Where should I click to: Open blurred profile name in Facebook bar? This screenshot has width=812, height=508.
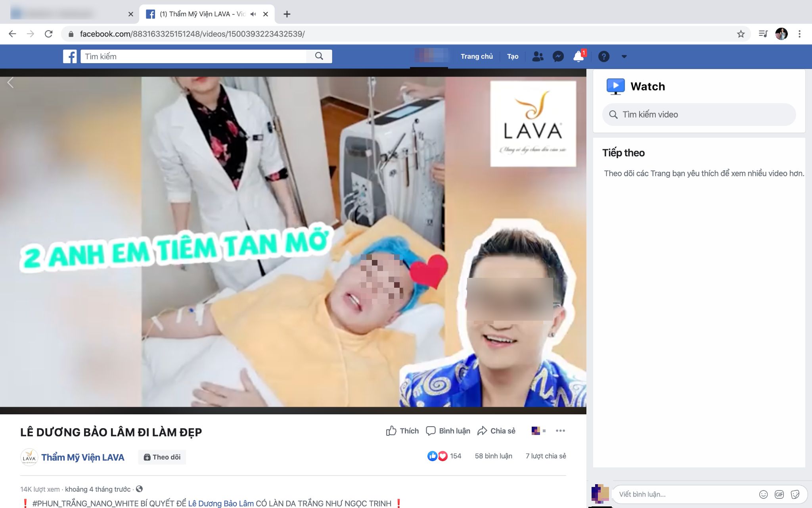coord(431,56)
